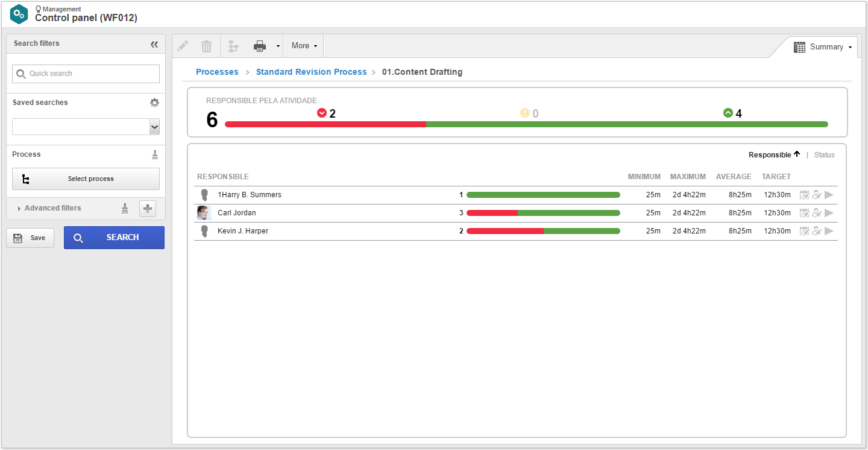
Task: Click 1Harry B. Summers' avatar silhouette
Action: click(204, 195)
